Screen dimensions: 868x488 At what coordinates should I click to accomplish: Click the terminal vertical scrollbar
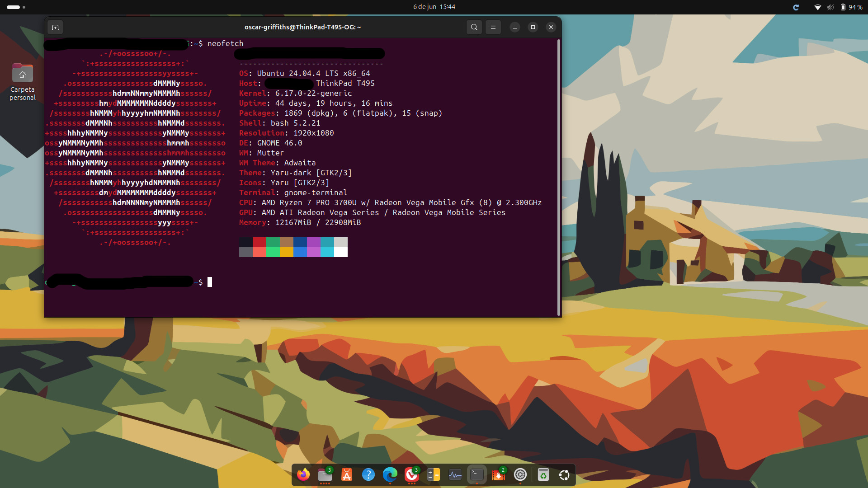(x=559, y=177)
